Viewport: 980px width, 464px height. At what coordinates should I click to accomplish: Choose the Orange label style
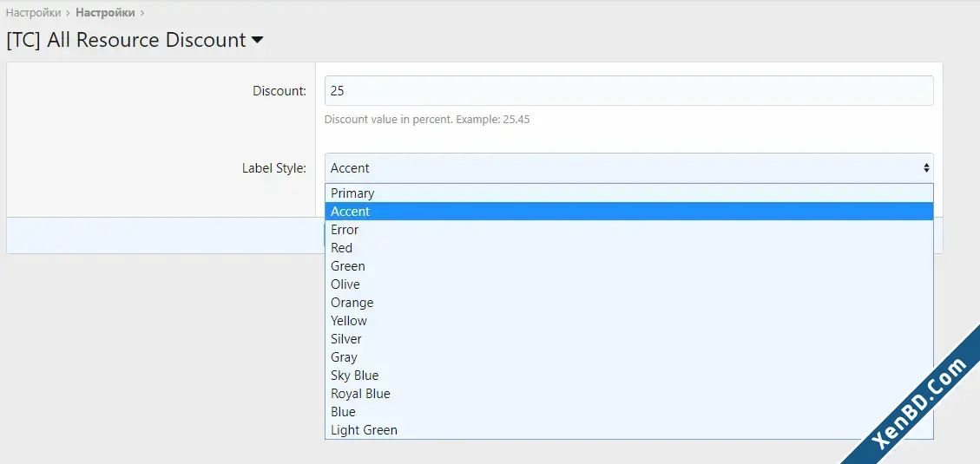tap(628, 303)
